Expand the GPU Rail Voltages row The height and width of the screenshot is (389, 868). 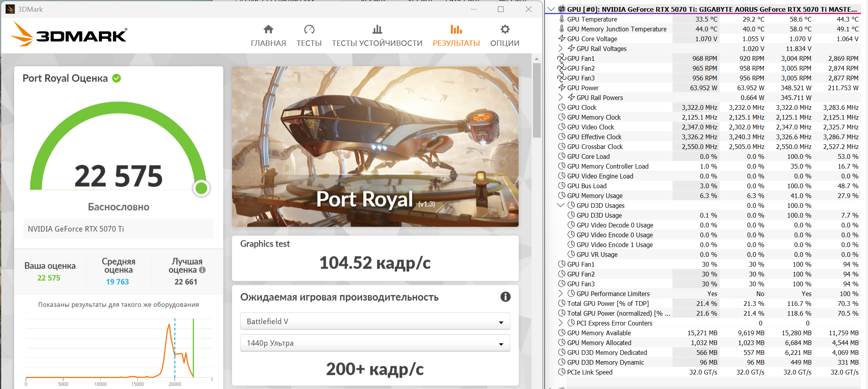[561, 48]
